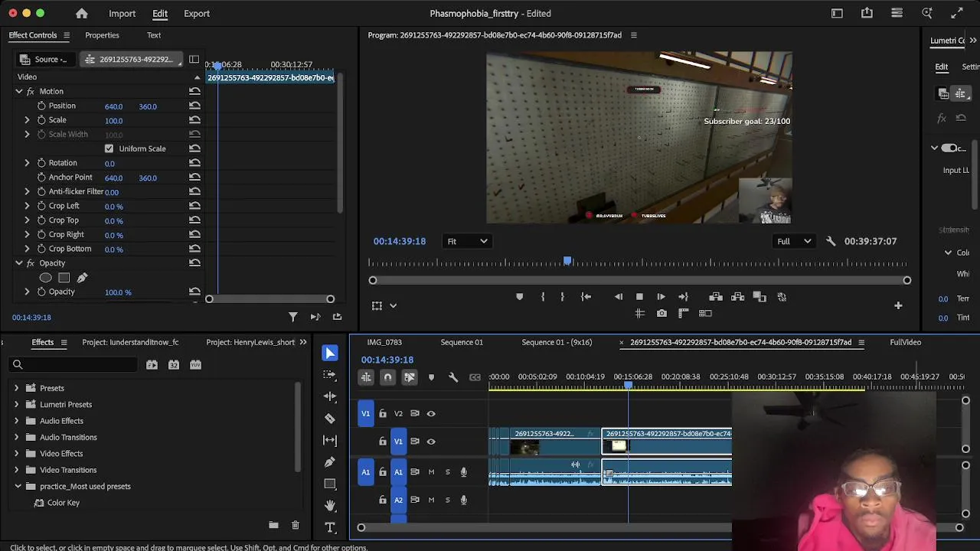Create an ellipse mask under Opacity

pos(46,278)
